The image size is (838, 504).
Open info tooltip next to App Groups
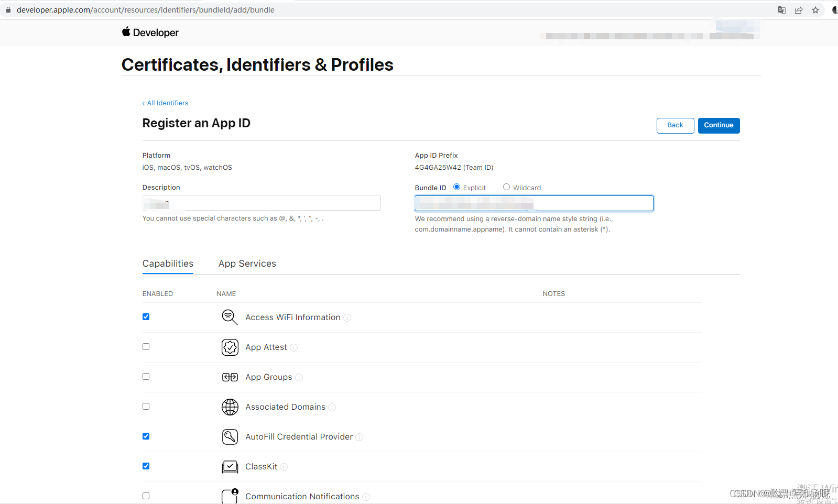[x=299, y=378]
